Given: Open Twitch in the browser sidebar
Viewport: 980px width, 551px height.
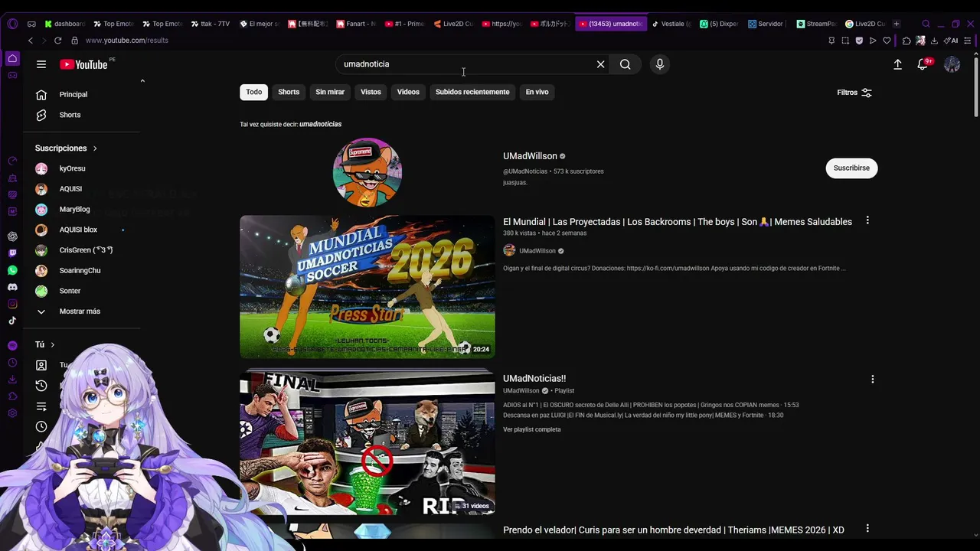Looking at the screenshot, I should pyautogui.click(x=12, y=253).
